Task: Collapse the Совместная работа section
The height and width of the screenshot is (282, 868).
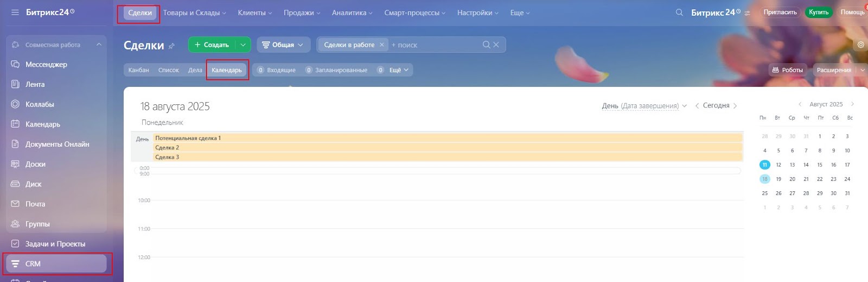Action: 99,45
